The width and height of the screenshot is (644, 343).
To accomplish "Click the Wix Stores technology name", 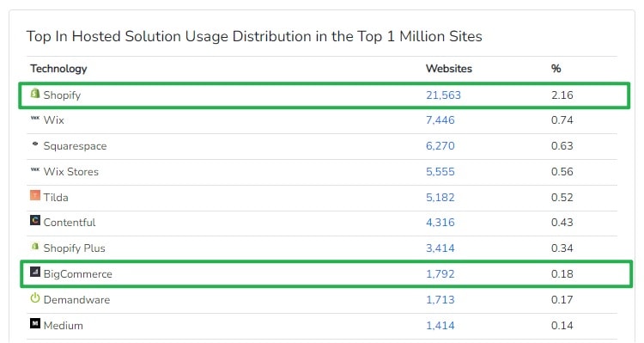I will (71, 172).
